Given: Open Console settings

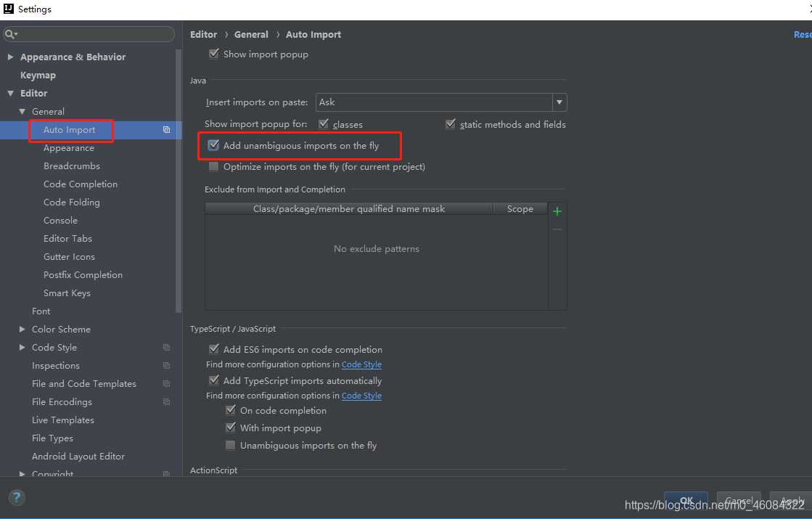Looking at the screenshot, I should coord(60,220).
